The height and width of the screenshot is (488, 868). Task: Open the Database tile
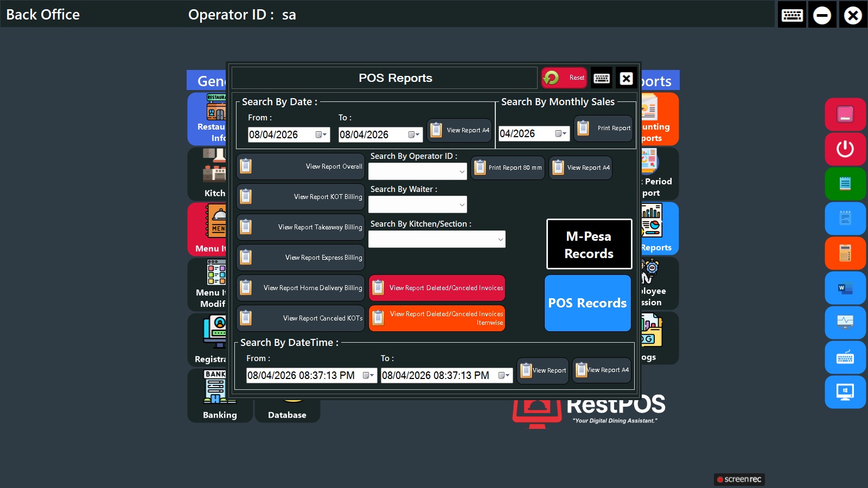tap(287, 411)
